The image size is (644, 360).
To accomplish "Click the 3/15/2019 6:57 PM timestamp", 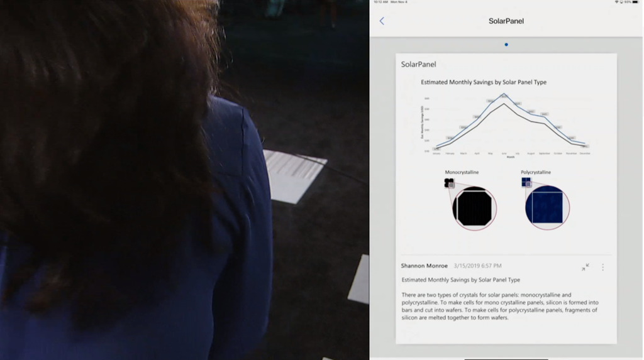I will click(477, 266).
